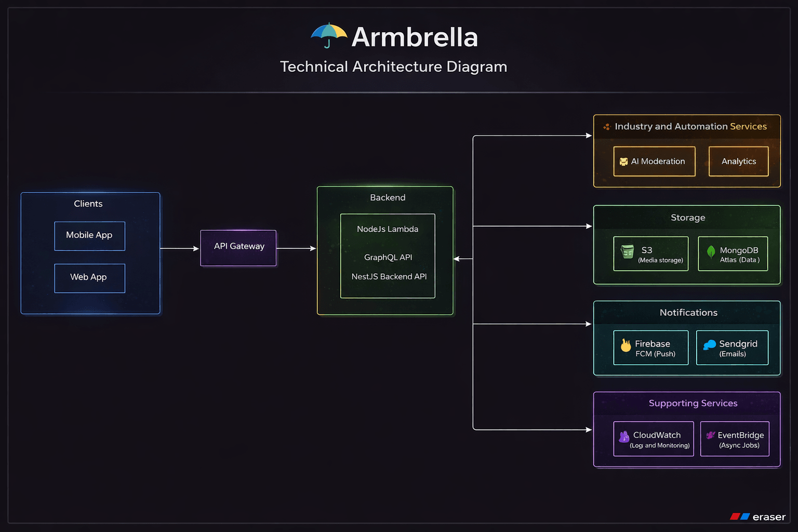798x532 pixels.
Task: Select the Web App box
Action: coord(89,278)
